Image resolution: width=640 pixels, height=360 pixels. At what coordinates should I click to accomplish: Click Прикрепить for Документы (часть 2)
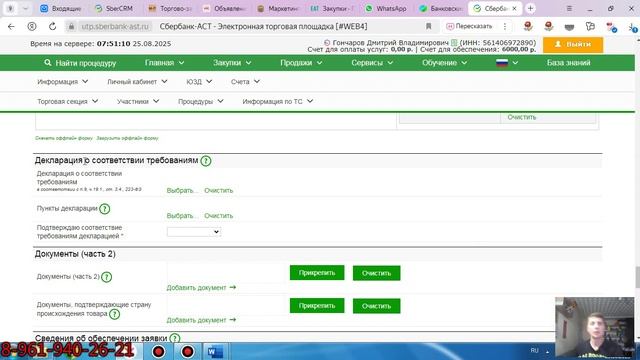coord(317,273)
